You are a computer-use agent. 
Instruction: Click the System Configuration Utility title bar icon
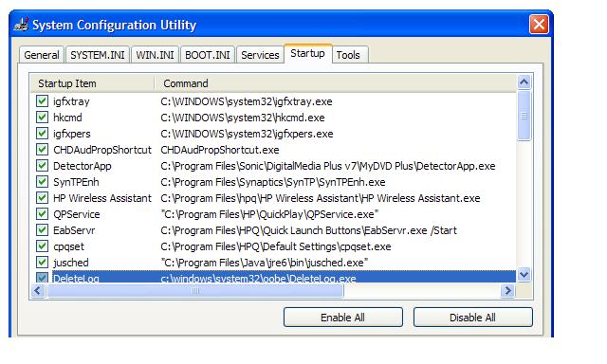(21, 25)
